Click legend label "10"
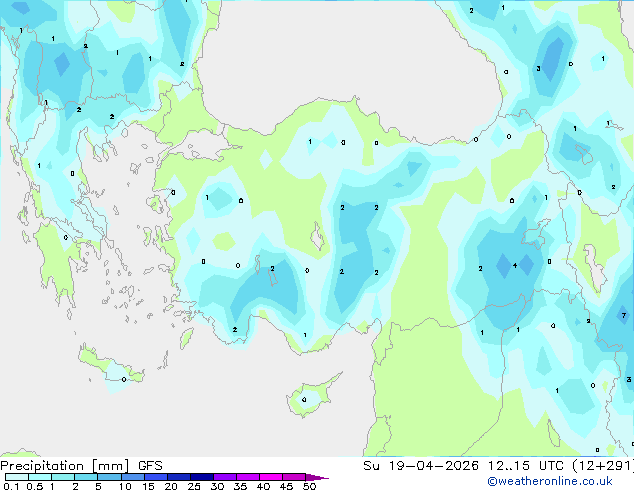The height and width of the screenshot is (490, 634). point(125,486)
